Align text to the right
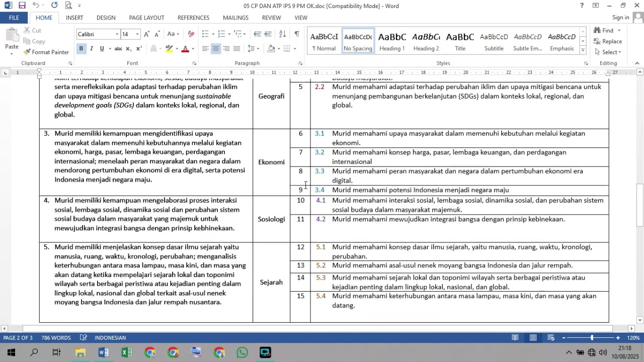This screenshot has height=362, width=644. pyautogui.click(x=226, y=49)
